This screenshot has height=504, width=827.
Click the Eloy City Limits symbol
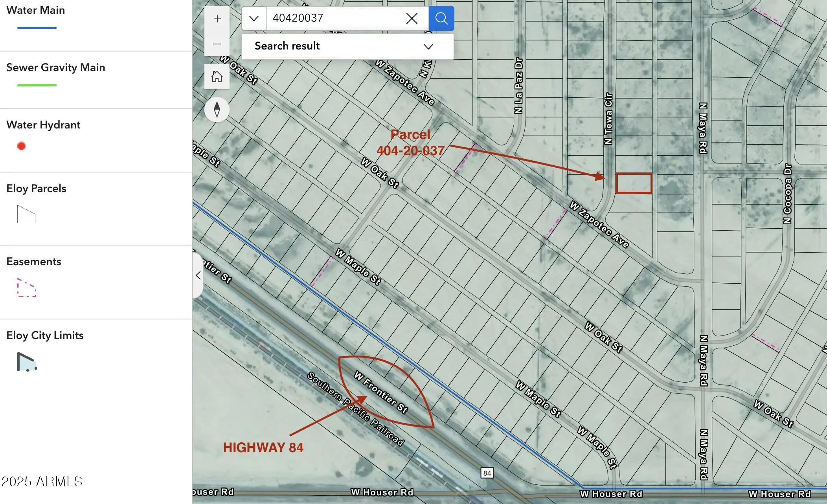[x=27, y=362]
